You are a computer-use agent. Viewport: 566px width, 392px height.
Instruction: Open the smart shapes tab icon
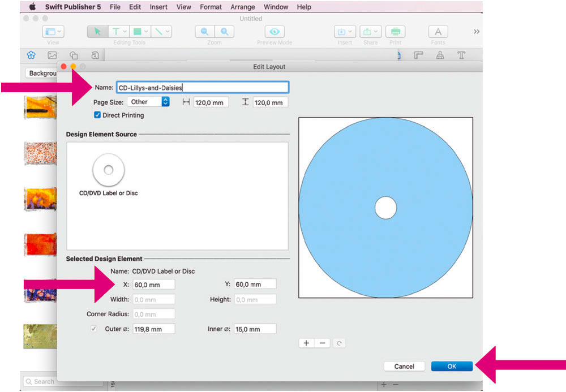(x=74, y=55)
